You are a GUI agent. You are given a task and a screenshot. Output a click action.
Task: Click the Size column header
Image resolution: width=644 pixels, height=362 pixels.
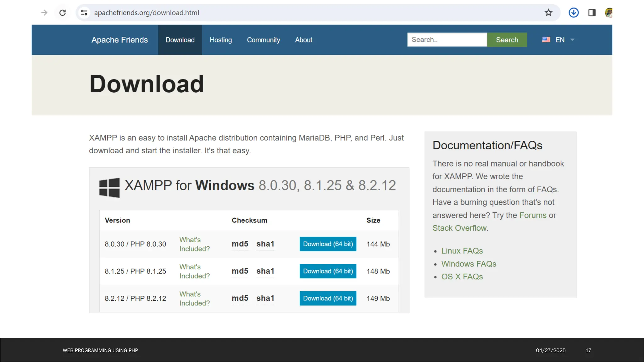pyautogui.click(x=373, y=220)
